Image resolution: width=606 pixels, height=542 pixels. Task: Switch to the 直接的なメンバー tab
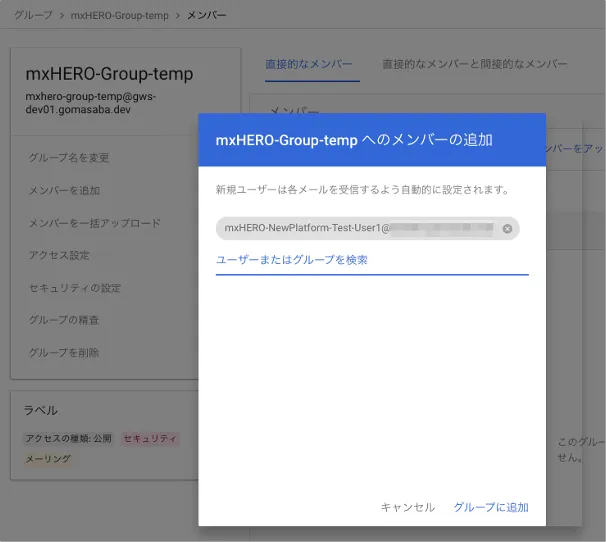pos(308,64)
